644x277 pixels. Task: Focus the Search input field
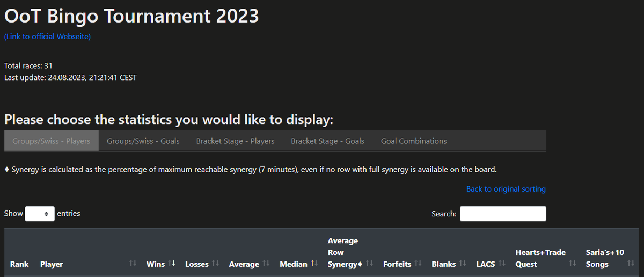503,214
